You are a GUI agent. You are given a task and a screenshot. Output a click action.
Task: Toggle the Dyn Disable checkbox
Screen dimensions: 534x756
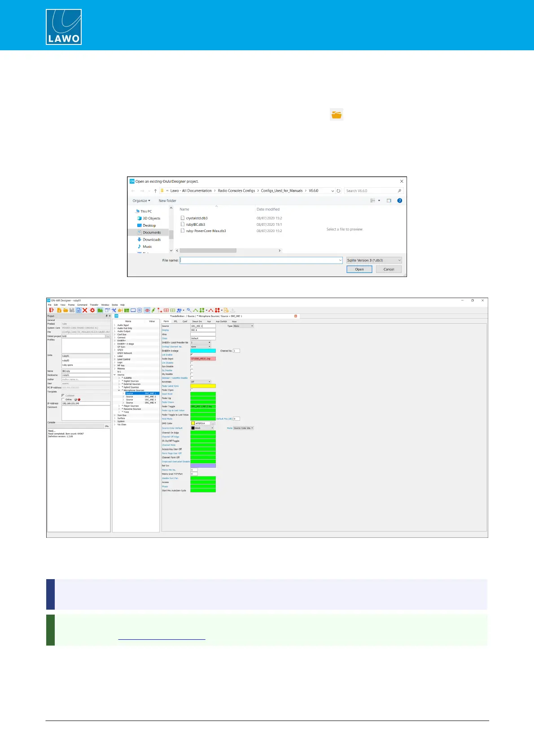[192, 366]
